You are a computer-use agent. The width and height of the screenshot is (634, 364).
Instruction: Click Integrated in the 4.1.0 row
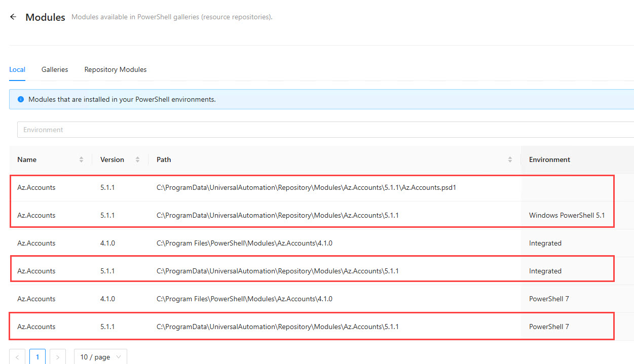(545, 243)
